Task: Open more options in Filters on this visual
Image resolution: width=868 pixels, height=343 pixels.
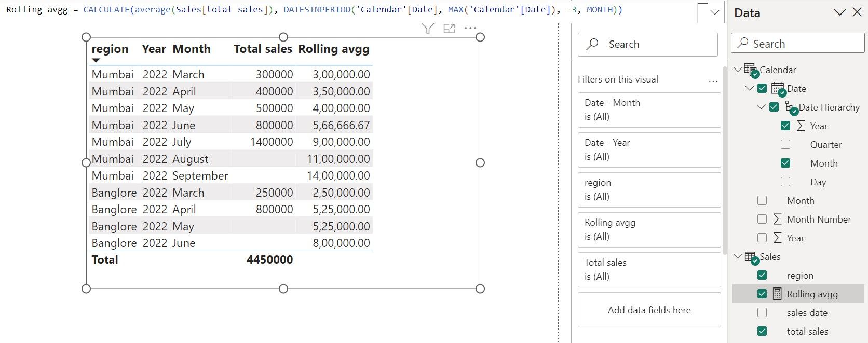Action: [x=713, y=81]
